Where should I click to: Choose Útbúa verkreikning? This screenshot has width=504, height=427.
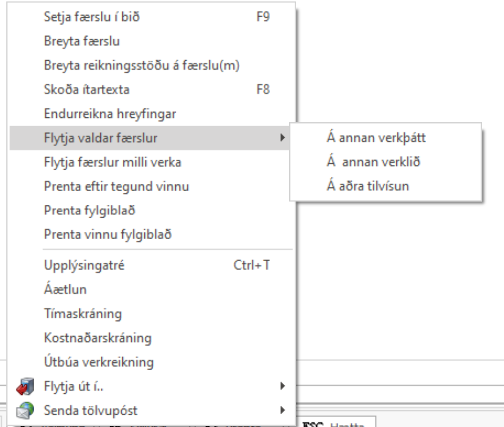point(99,362)
